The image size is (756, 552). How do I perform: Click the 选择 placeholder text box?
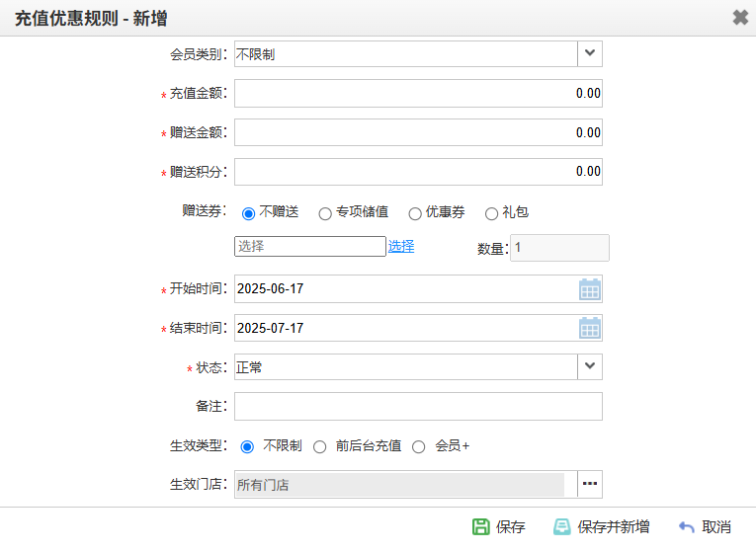tap(310, 246)
